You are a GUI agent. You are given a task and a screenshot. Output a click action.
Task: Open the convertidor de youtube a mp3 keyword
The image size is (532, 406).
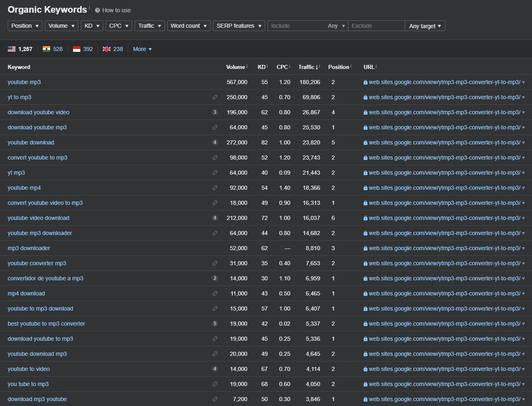45,278
